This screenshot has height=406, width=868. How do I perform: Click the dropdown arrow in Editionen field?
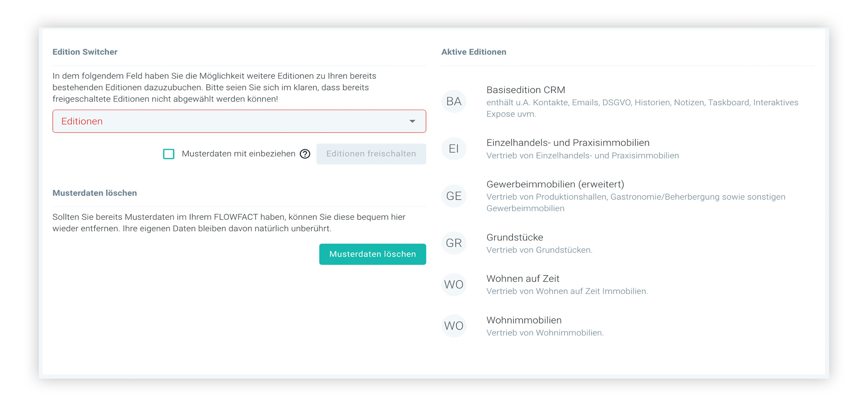pos(412,121)
